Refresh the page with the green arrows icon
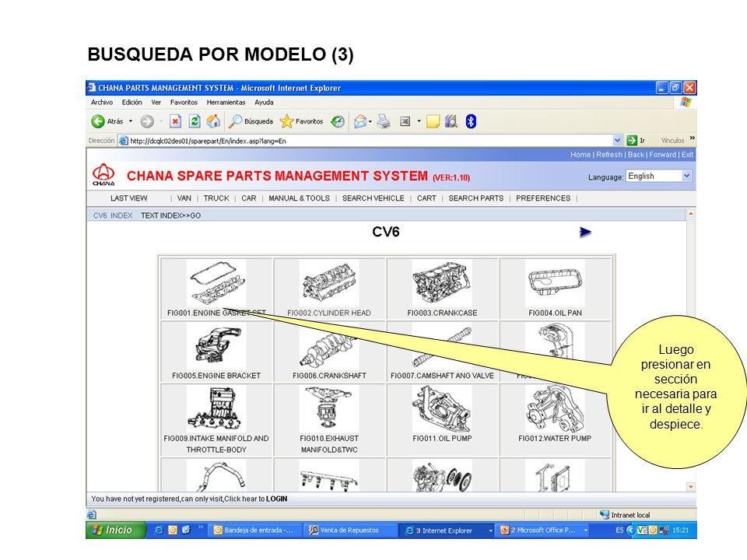The width and height of the screenshot is (747, 560). [195, 121]
